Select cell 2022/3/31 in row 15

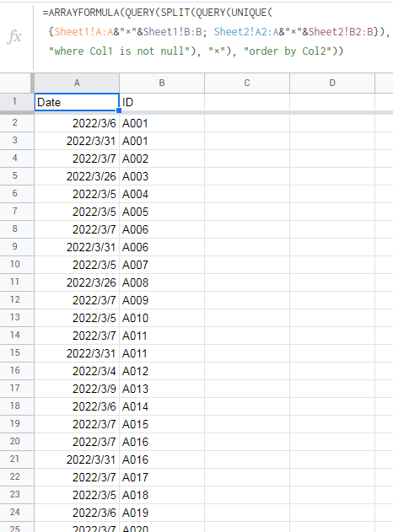pyautogui.click(x=77, y=353)
